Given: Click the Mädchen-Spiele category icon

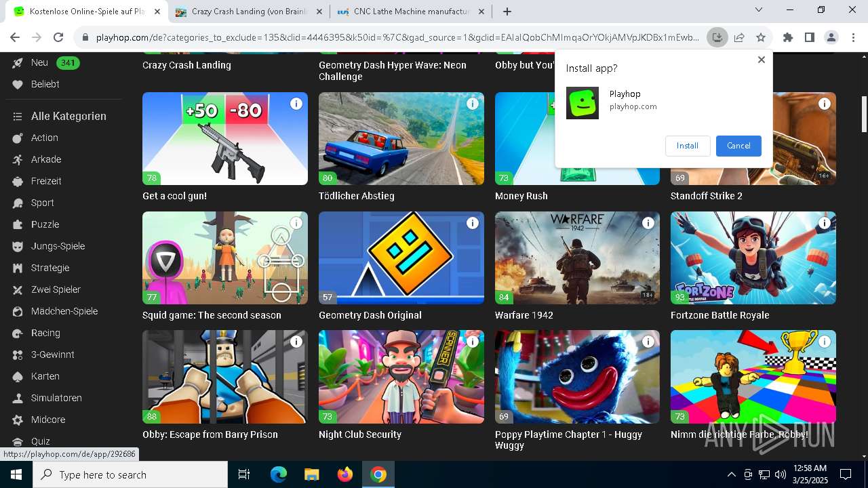Looking at the screenshot, I should [18, 311].
